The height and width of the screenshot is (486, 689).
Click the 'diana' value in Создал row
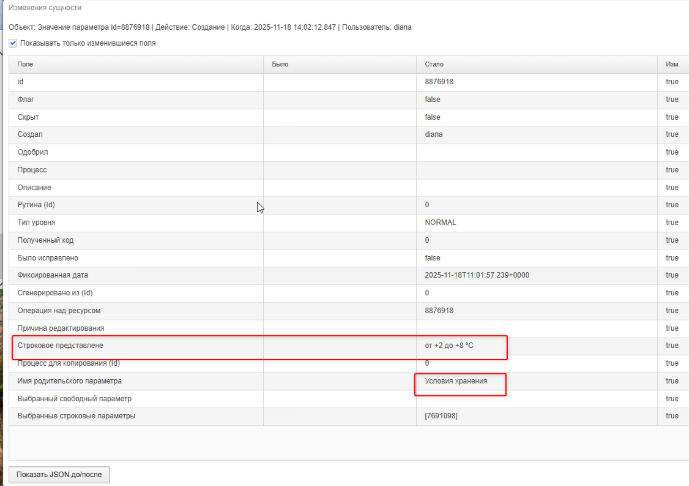pos(434,134)
